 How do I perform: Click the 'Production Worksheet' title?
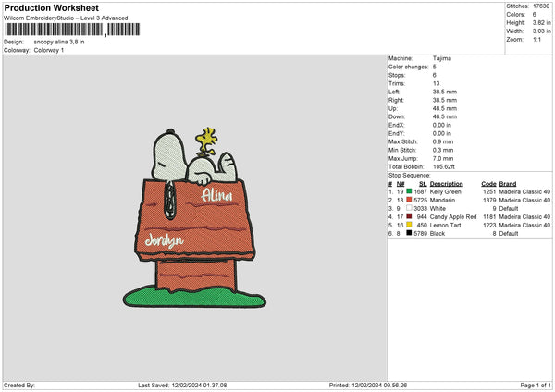click(x=51, y=7)
